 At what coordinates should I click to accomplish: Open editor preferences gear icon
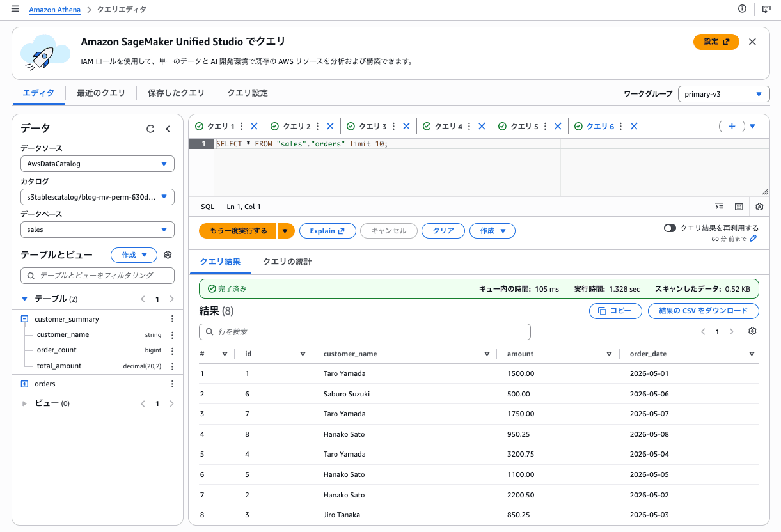coord(759,207)
